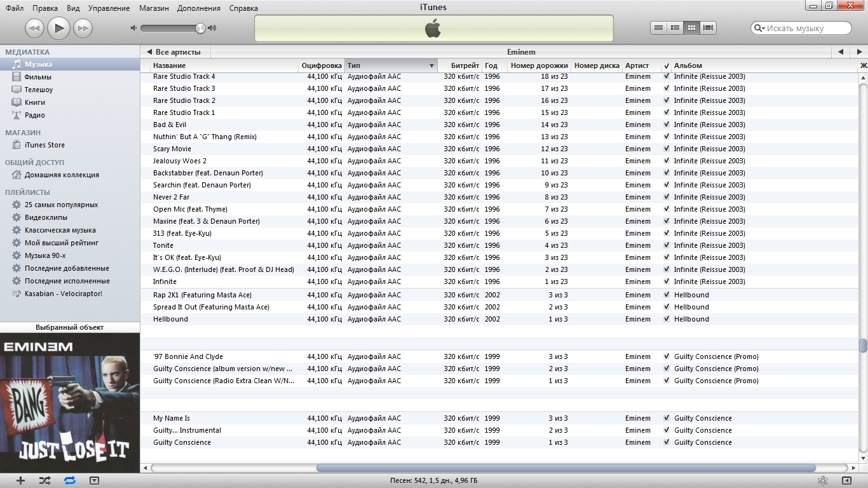This screenshot has width=868, height=488.
Task: Uncheck the Guilty... Instrumental checkbox
Action: point(667,430)
